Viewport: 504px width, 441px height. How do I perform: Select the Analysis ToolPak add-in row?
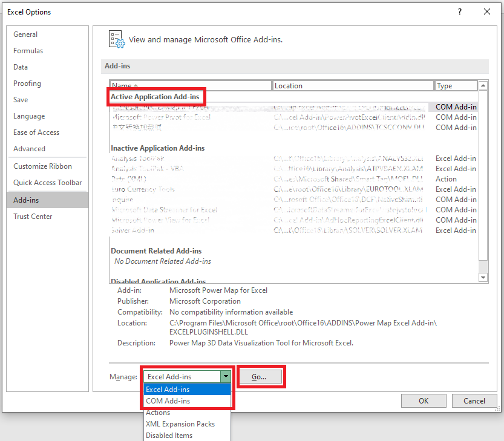tap(293, 158)
